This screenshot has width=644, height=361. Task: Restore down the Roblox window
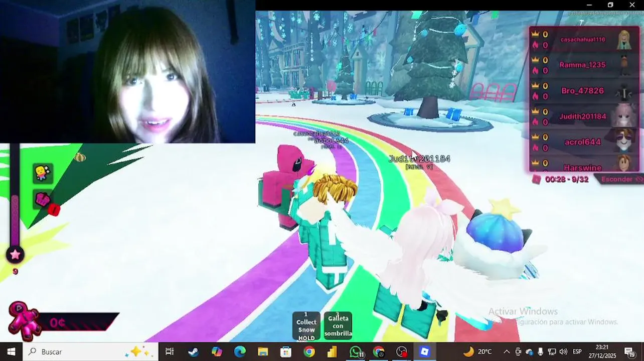coord(610,5)
